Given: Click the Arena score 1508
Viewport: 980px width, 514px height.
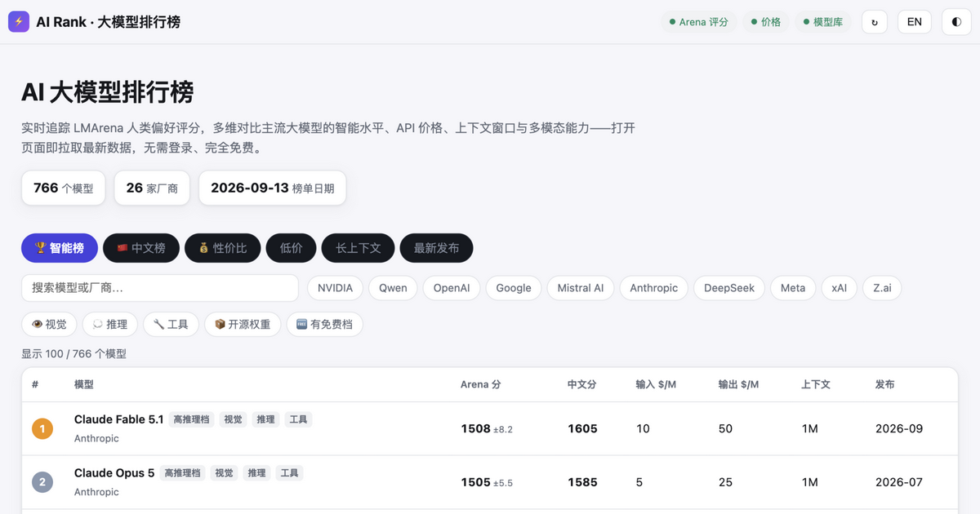Looking at the screenshot, I should pyautogui.click(x=476, y=428).
